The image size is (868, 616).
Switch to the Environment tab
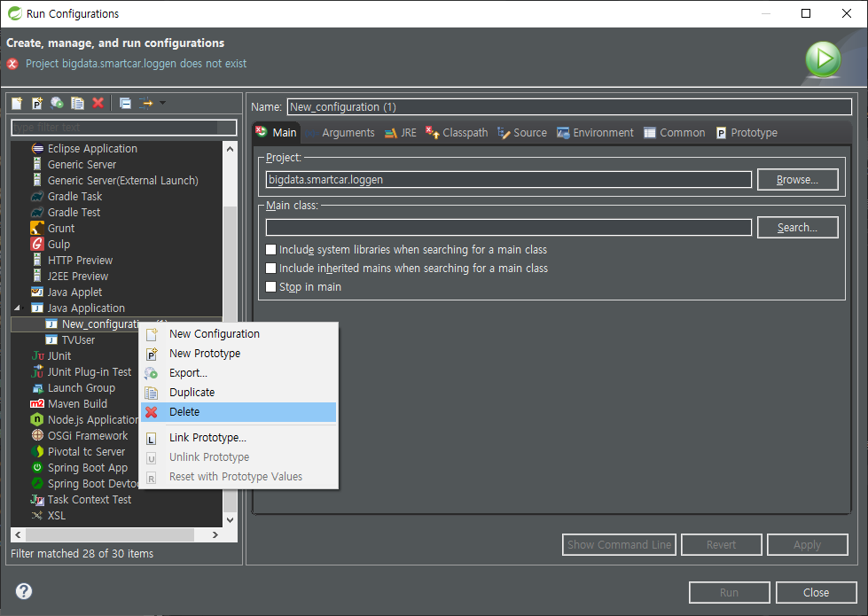pos(595,133)
